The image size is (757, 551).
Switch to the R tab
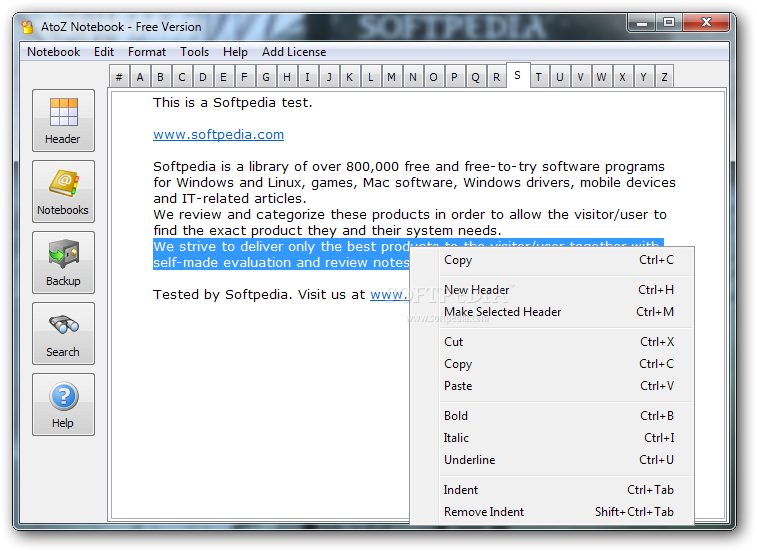[496, 77]
